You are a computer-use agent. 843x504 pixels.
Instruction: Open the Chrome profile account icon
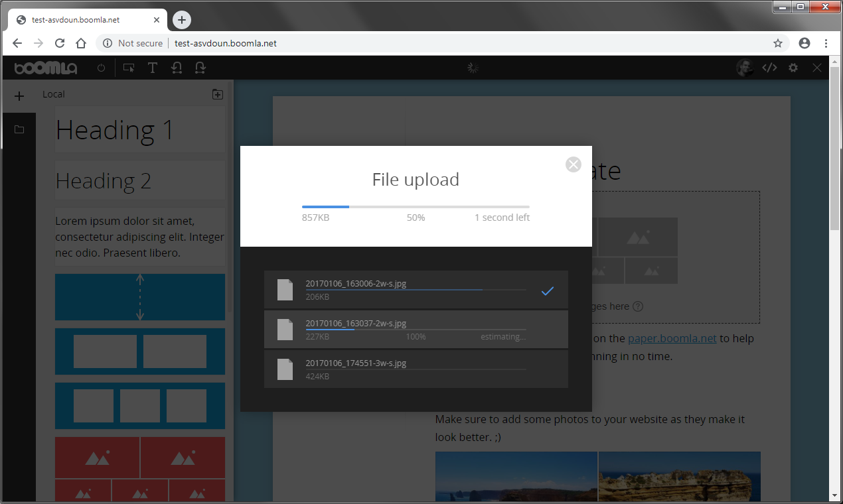pyautogui.click(x=805, y=43)
